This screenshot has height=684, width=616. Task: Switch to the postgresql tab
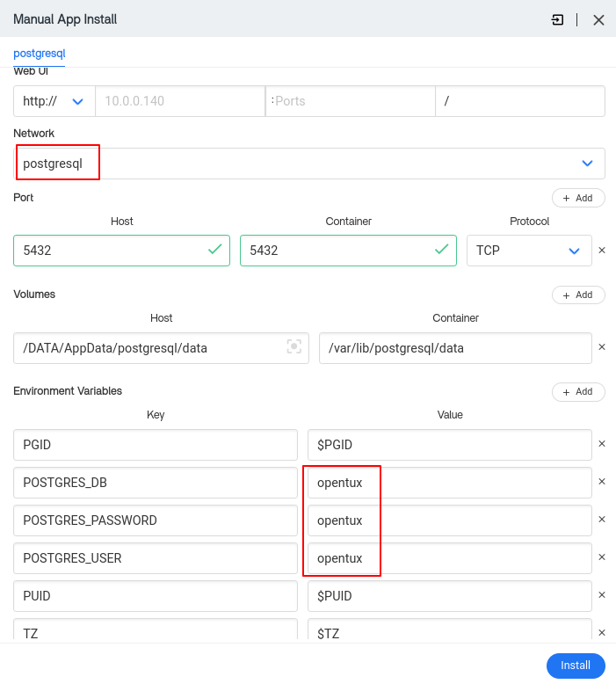pyautogui.click(x=40, y=54)
